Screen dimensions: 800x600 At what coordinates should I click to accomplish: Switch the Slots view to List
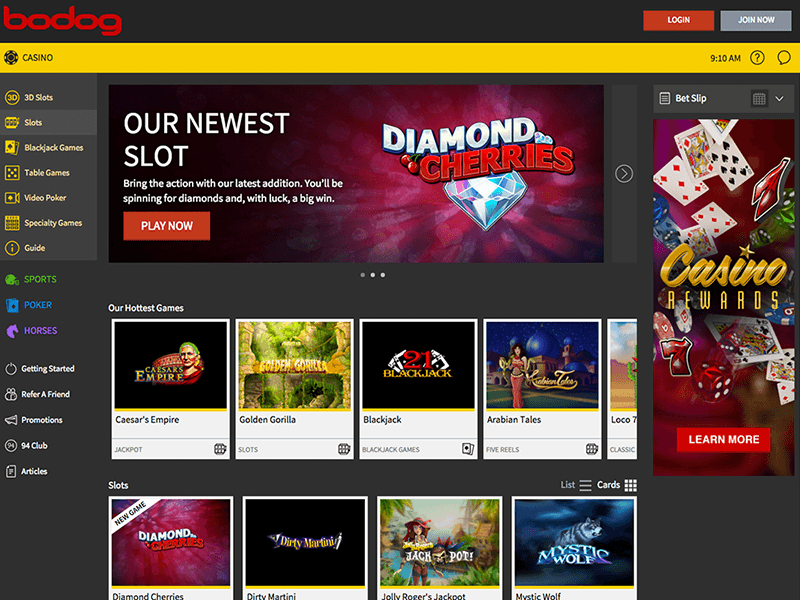click(576, 485)
